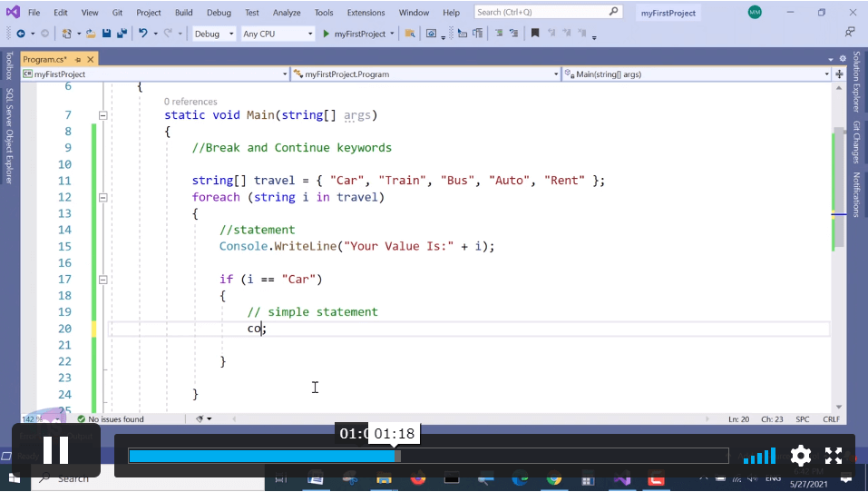This screenshot has height=492, width=868.
Task: Click the Open File folder icon
Action: [91, 34]
